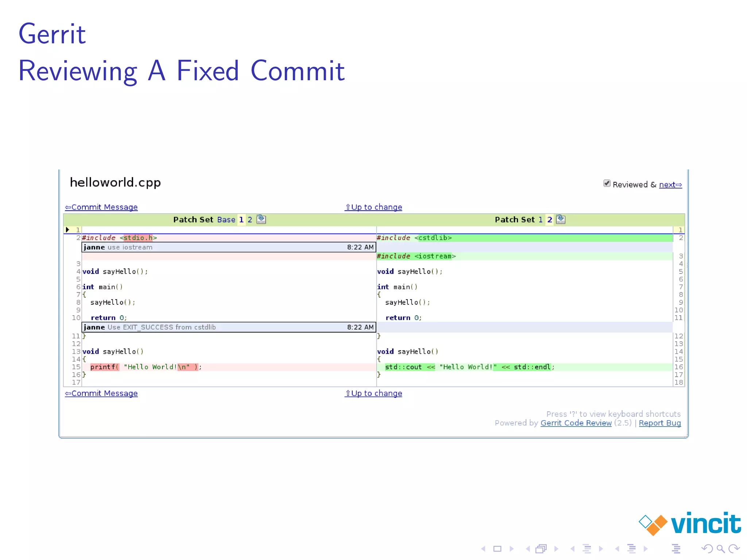Click the Beamer next slide arrow
Image resolution: width=747 pixels, height=560 pixels.
coord(511,549)
